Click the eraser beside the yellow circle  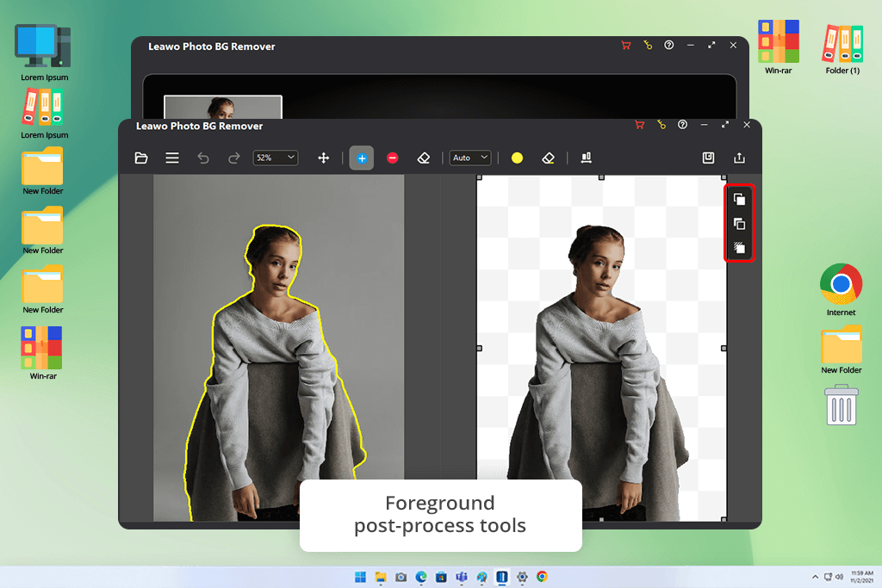point(548,158)
